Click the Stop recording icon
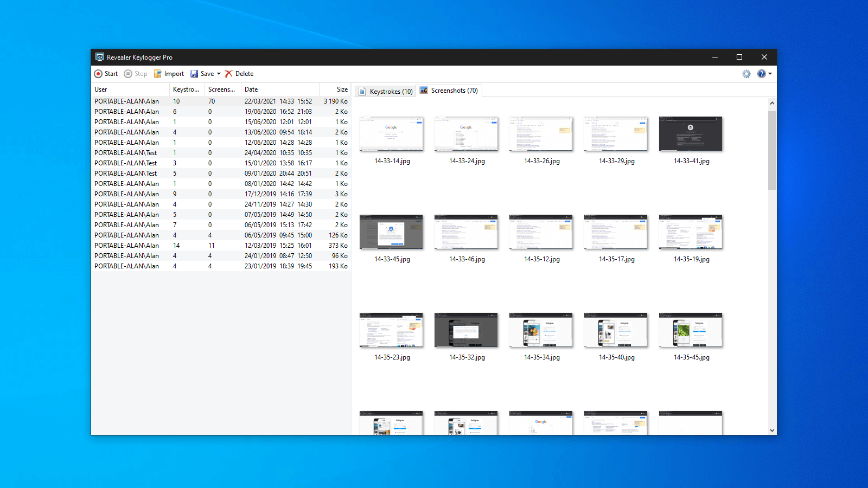Screen dimensions: 868x488 tap(128, 74)
